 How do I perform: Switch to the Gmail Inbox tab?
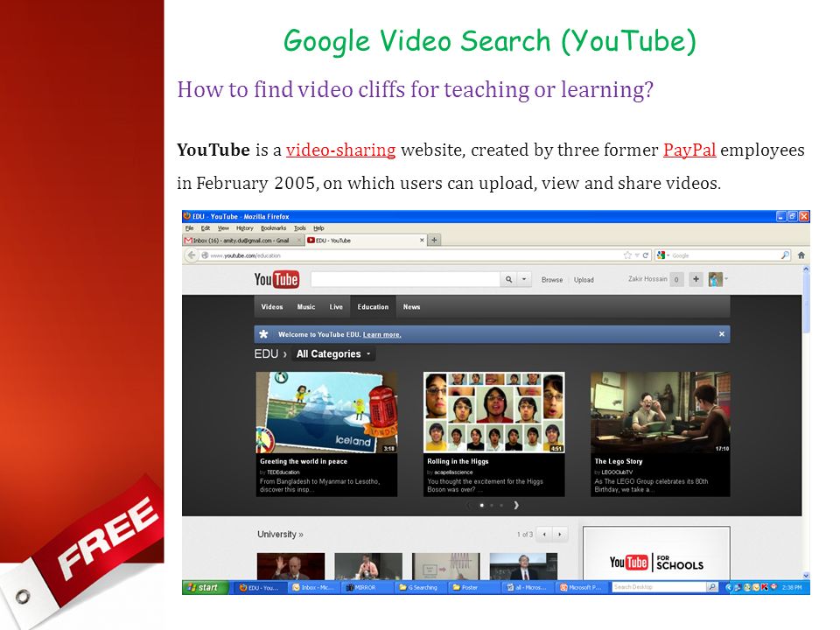pos(243,240)
